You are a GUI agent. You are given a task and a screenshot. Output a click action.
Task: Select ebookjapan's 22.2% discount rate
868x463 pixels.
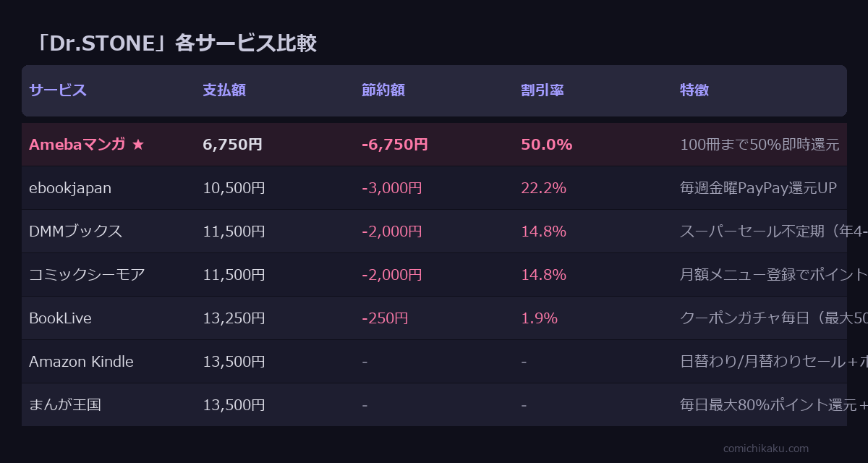click(x=543, y=188)
